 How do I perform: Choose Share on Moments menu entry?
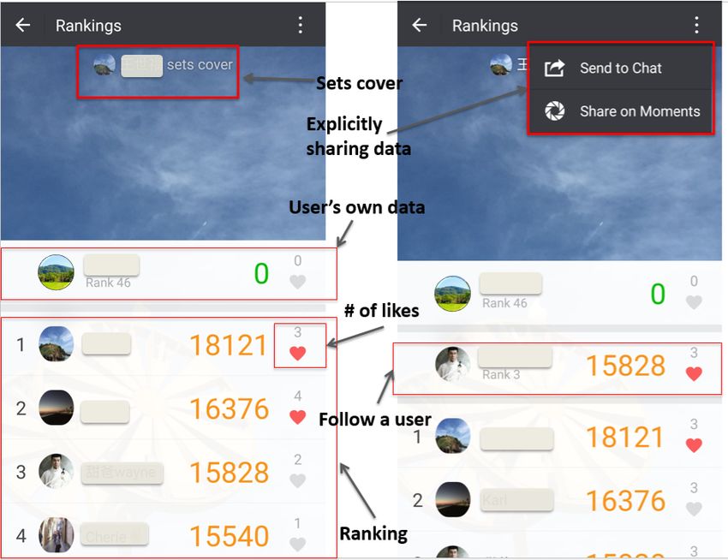620,111
